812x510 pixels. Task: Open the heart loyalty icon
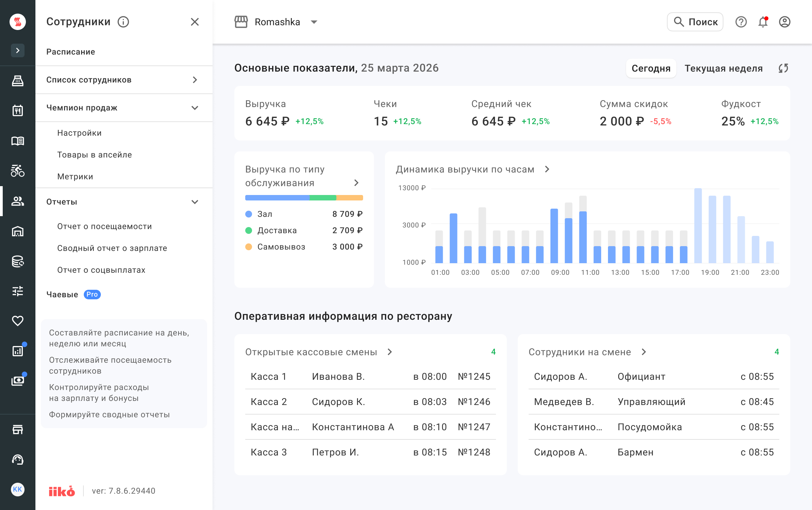pyautogui.click(x=18, y=321)
